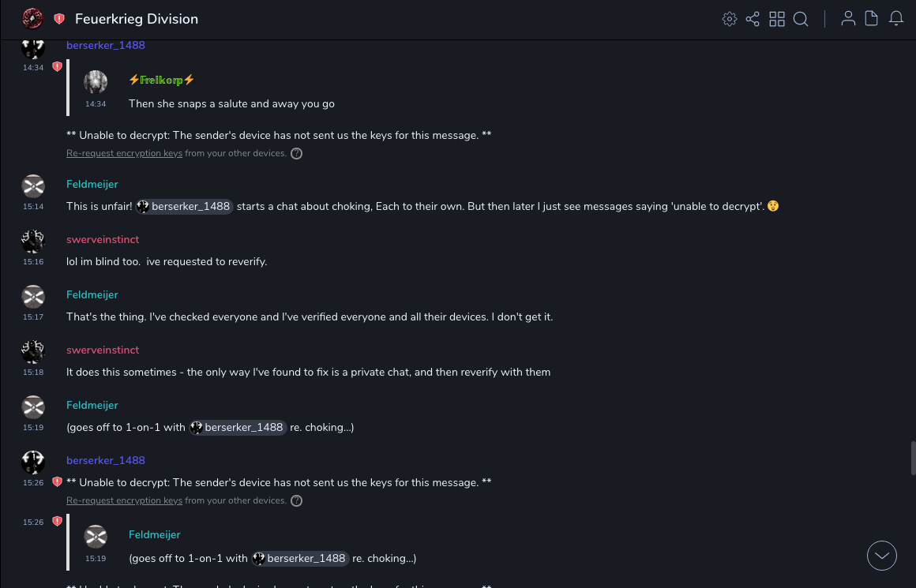Jump to bottom with the down chevron
This screenshot has height=588, width=916.
click(x=882, y=556)
